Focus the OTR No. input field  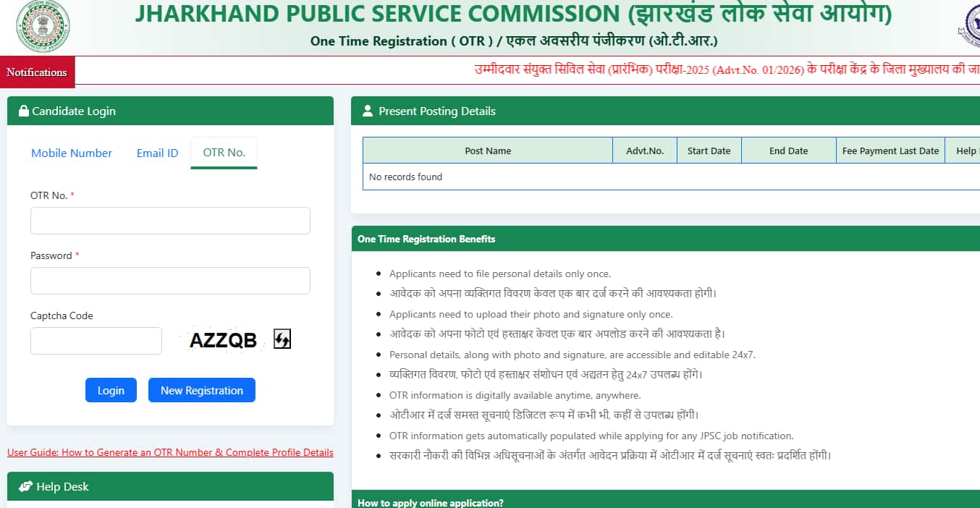coord(170,221)
